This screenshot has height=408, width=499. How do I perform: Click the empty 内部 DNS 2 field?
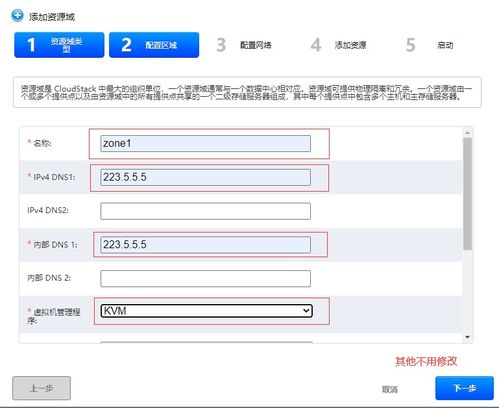click(x=205, y=279)
